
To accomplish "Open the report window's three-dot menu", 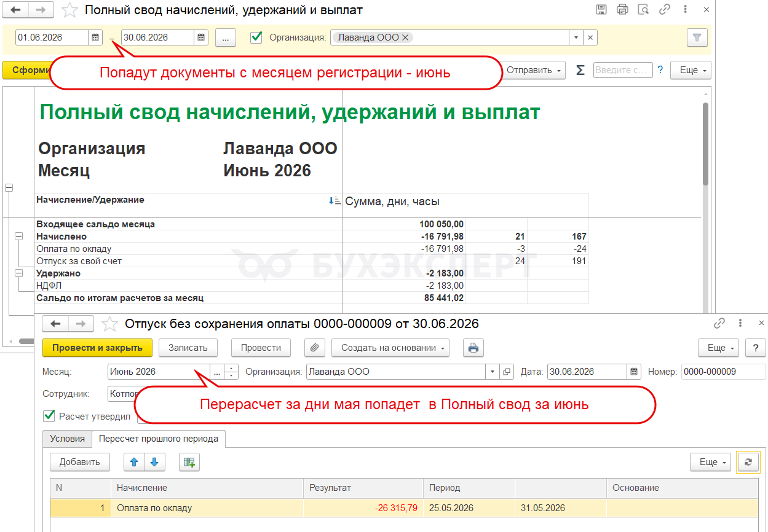I will [x=685, y=10].
